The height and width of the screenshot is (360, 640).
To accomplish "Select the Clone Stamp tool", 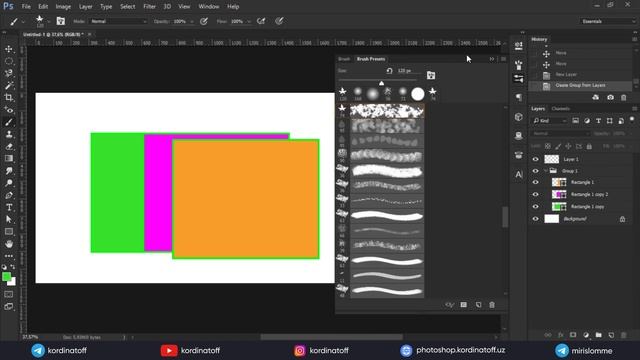I will coord(9,134).
